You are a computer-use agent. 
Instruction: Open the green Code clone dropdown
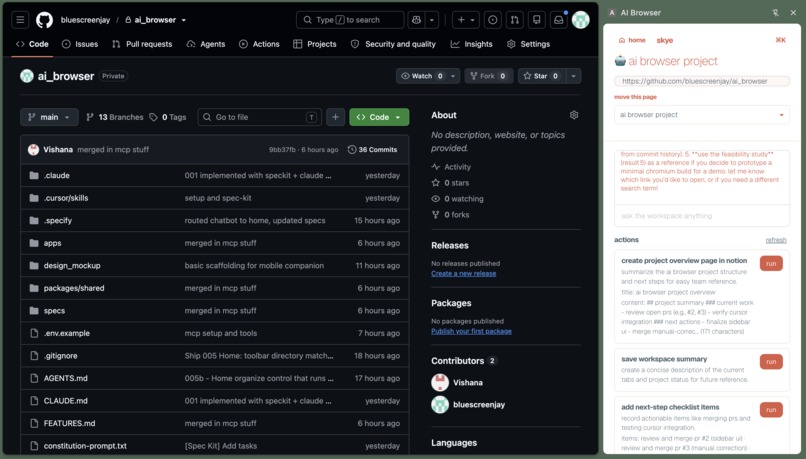(x=379, y=117)
